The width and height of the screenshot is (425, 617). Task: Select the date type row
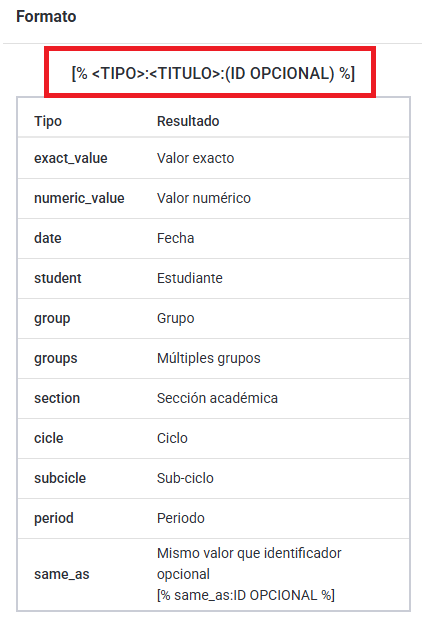pos(213,238)
